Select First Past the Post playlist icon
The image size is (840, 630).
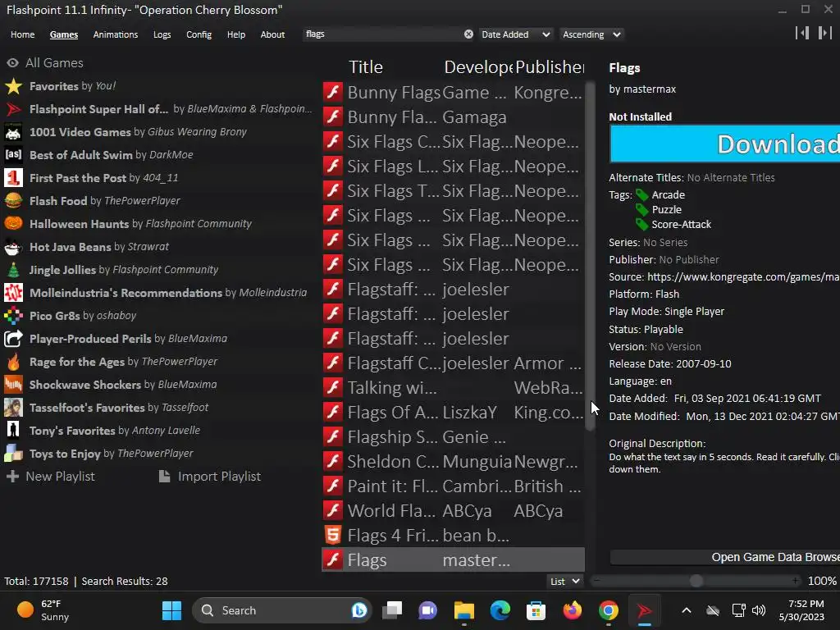pos(13,178)
